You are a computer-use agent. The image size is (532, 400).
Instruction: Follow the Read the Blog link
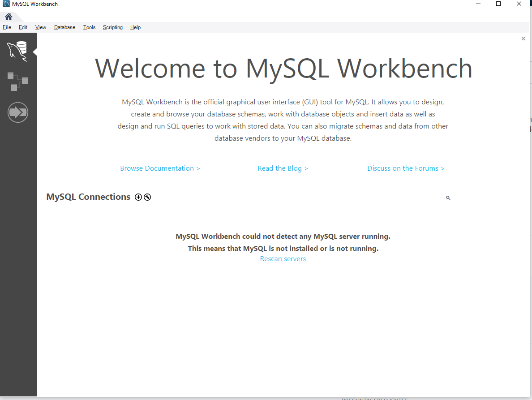point(283,168)
